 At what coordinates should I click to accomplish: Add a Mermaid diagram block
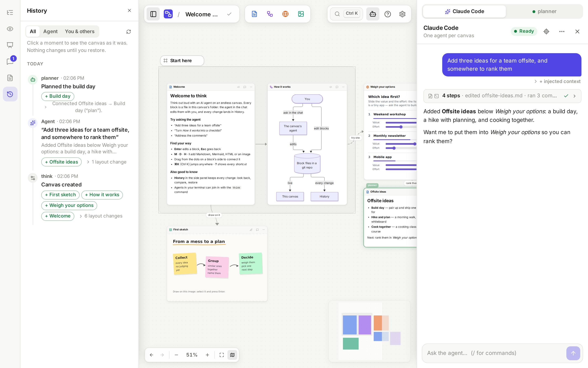point(270,14)
